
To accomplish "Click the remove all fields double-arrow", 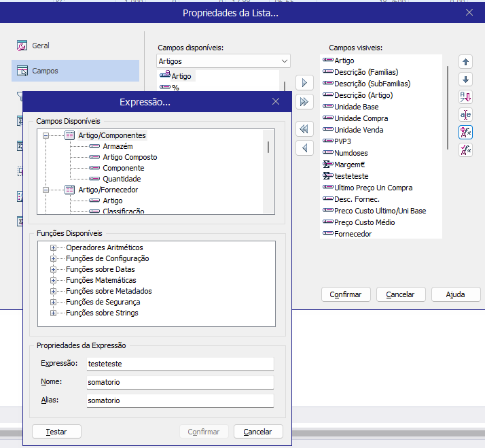I will click(x=305, y=128).
